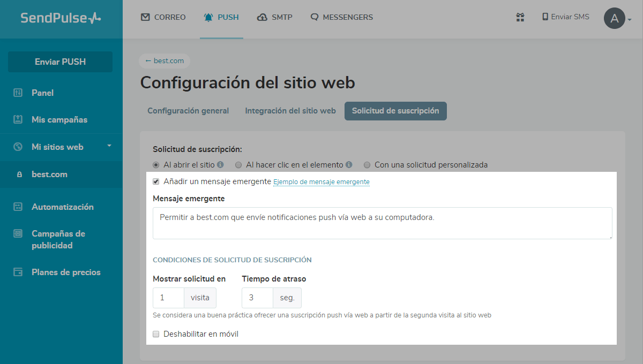
Task: Open the MESSENGERS tab
Action: pyautogui.click(x=342, y=17)
